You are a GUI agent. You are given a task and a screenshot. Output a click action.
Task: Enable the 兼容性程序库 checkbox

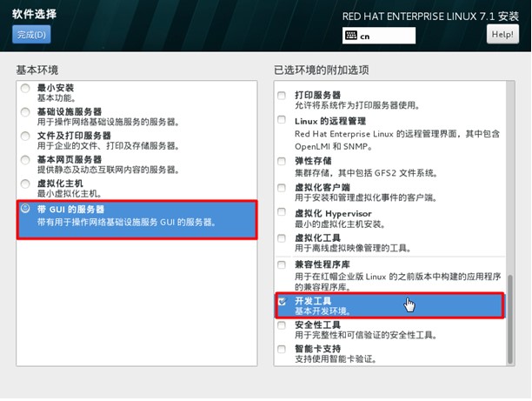[282, 264]
